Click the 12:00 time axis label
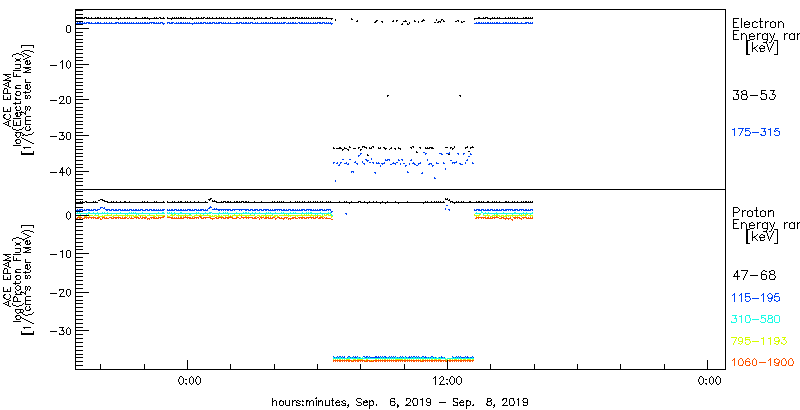This screenshot has width=800, height=410. click(x=447, y=381)
